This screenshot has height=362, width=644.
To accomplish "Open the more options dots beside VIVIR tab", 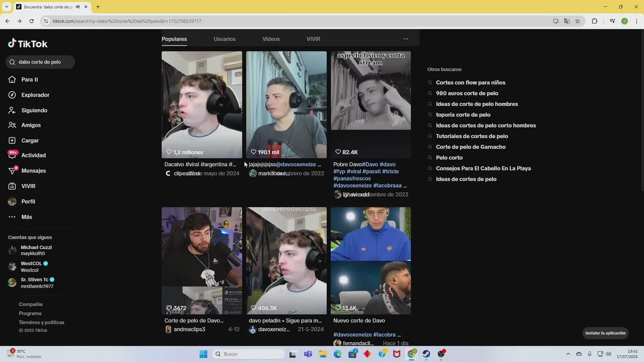I will 406,39.
